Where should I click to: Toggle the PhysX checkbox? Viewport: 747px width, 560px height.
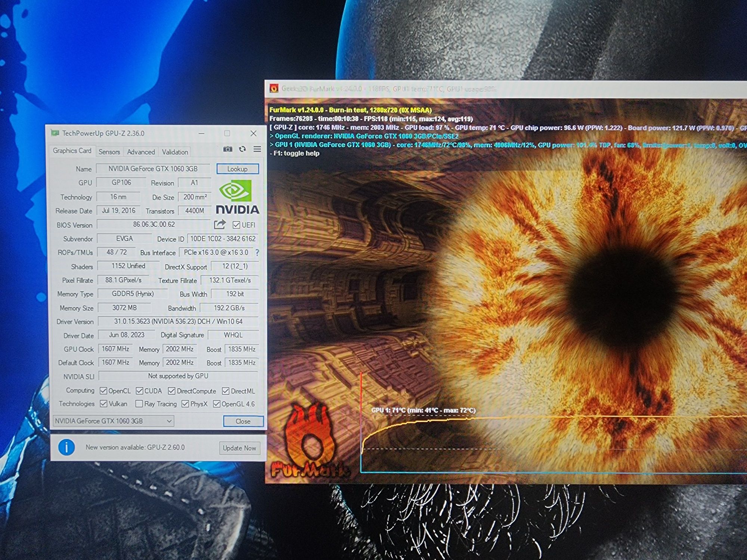coord(185,404)
